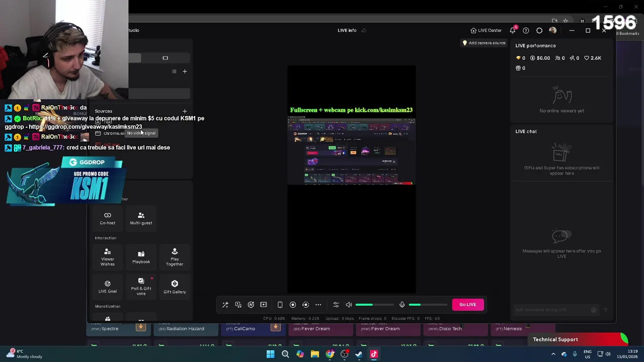Viewport: 644px width, 362px height.
Task: Open emoji picker in chat input
Action: [594, 310]
